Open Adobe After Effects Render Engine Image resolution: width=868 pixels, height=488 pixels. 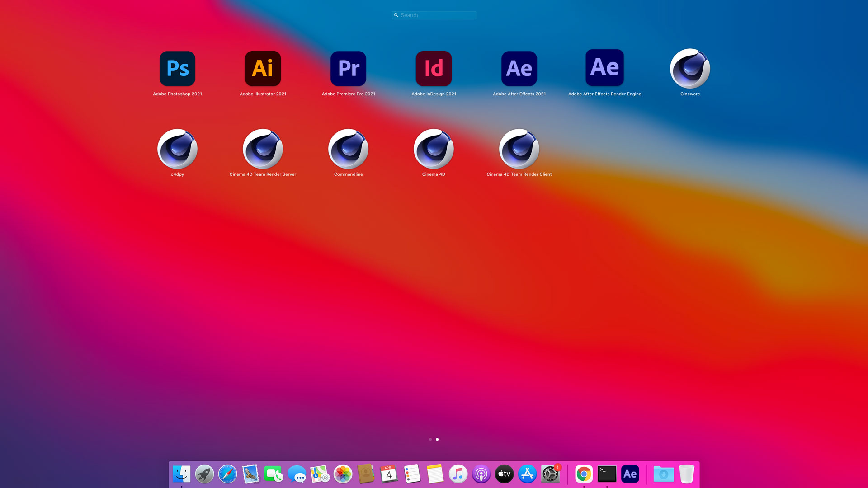(x=604, y=68)
